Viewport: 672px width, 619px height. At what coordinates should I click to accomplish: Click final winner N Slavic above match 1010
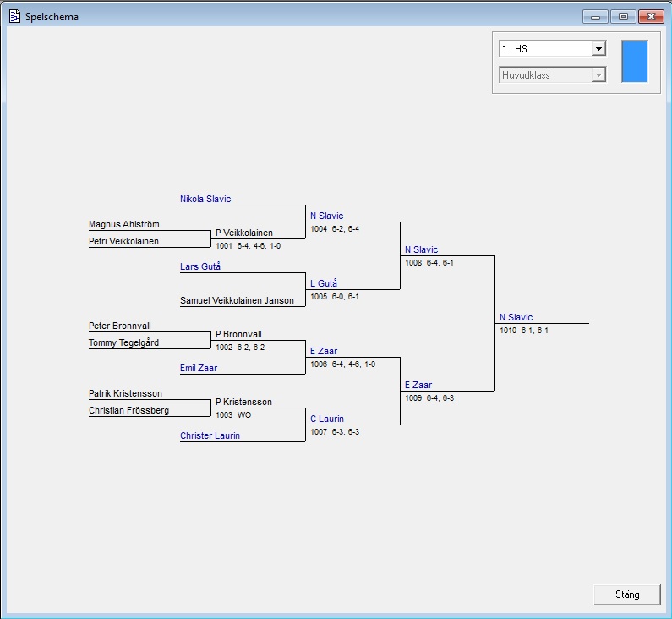516,318
